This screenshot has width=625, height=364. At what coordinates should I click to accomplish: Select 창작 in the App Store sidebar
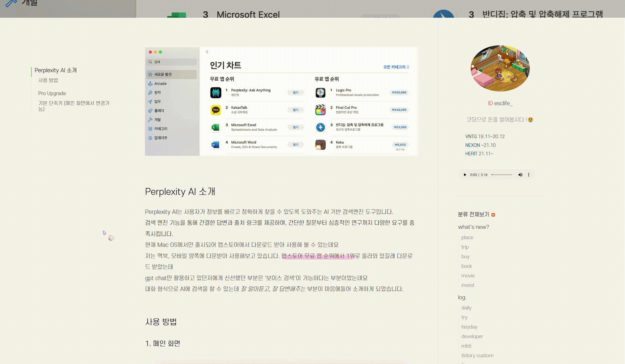click(x=172, y=93)
